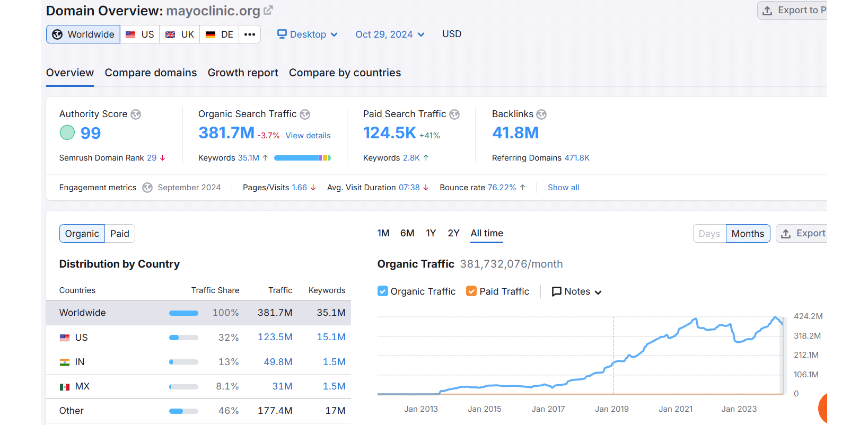Click paid traffic 124.5K value

point(390,132)
